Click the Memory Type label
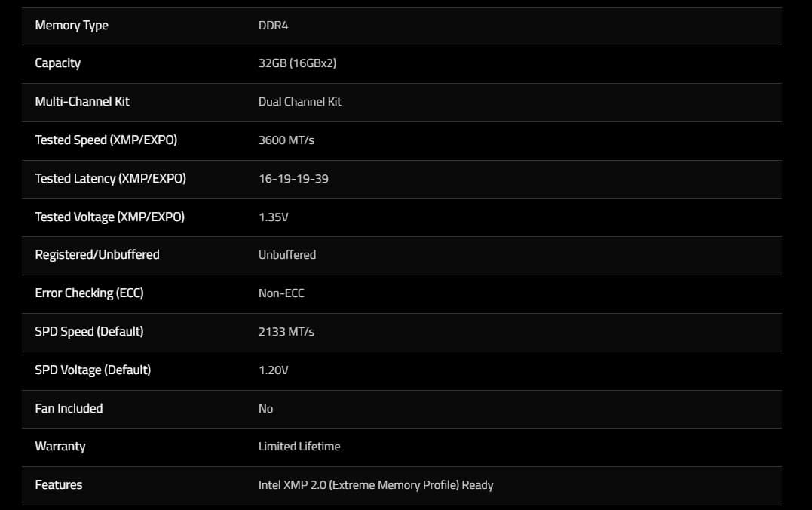812x510 pixels. (x=72, y=26)
